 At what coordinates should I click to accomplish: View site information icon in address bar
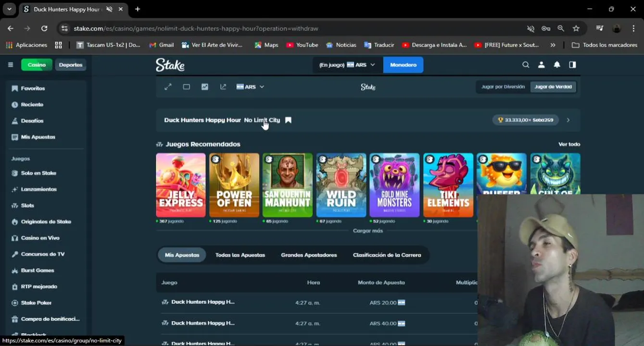tap(64, 28)
